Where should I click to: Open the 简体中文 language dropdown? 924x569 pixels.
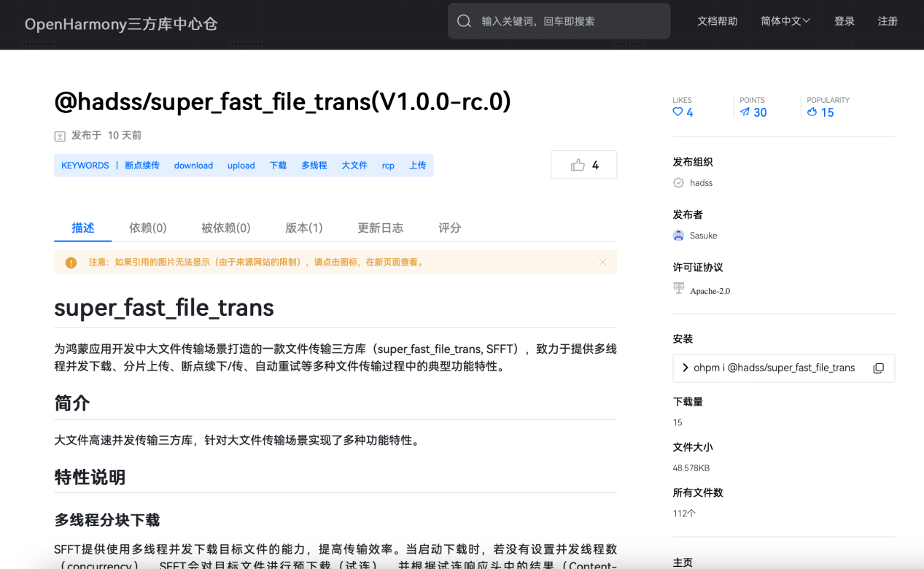[x=785, y=21]
